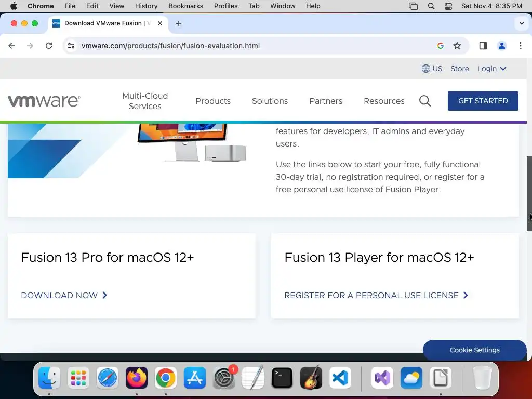Click 'Fusion 13 Player for macOS 12+' heading
The width and height of the screenshot is (532, 399).
[x=379, y=257]
